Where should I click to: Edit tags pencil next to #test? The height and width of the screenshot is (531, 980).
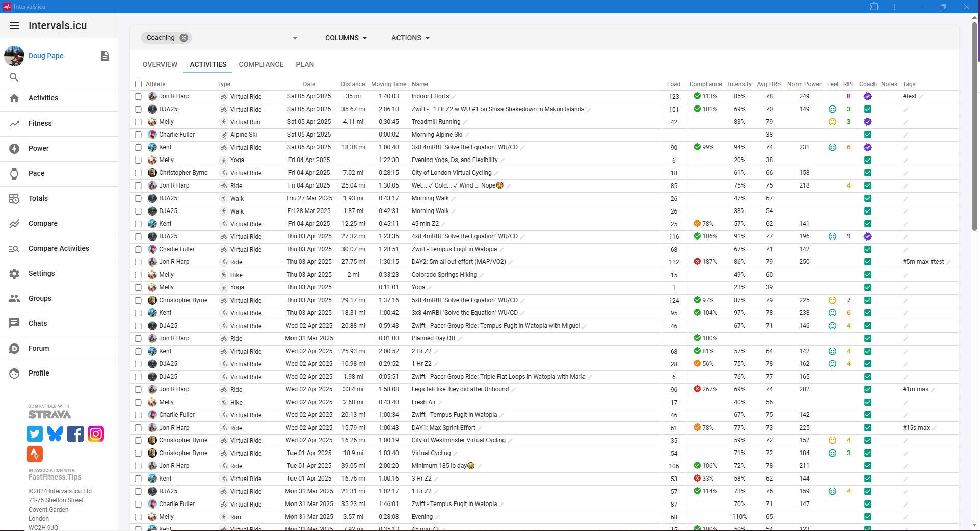pos(921,97)
